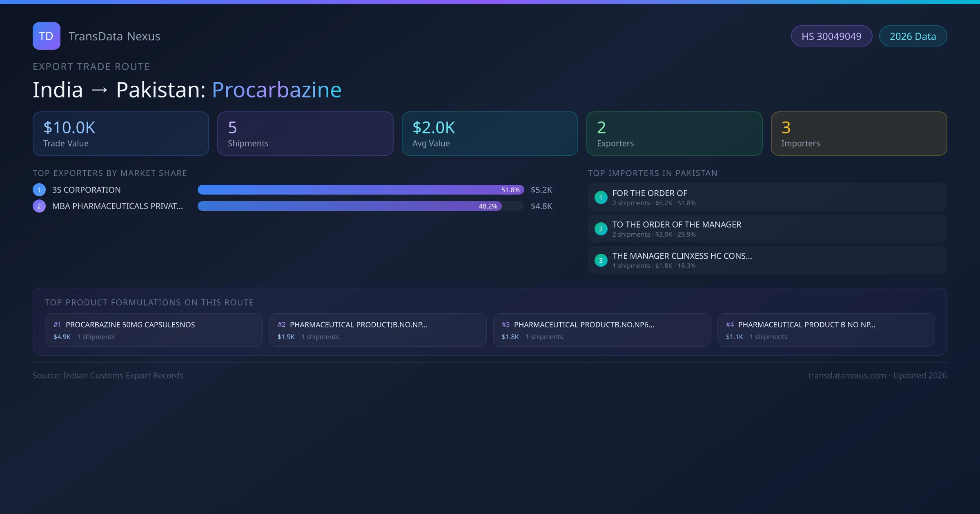
Task: Click green rank 1 badge for FOR THE ORDER OF
Action: click(x=601, y=197)
